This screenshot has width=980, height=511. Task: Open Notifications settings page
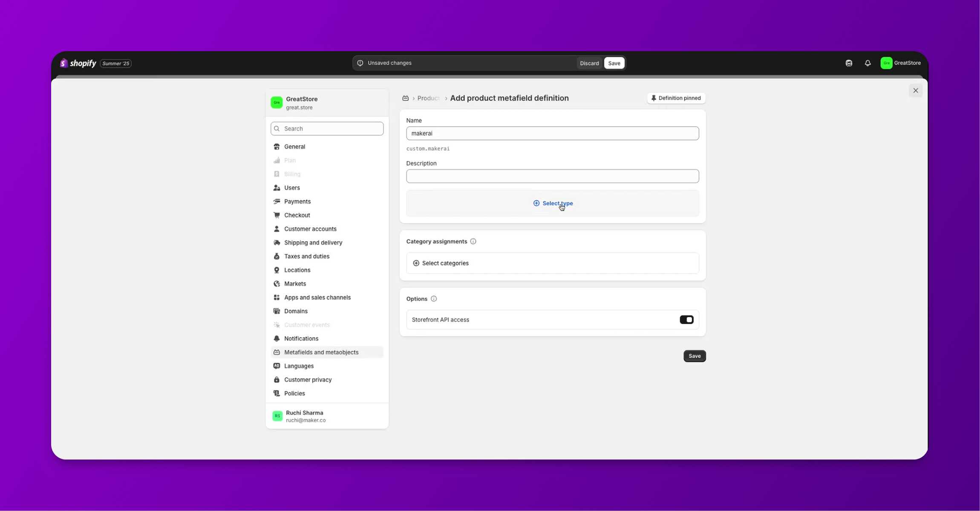click(301, 338)
